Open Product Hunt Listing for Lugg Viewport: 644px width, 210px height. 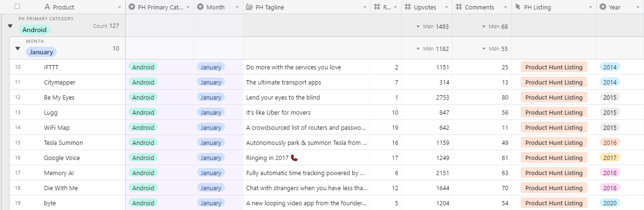(554, 112)
